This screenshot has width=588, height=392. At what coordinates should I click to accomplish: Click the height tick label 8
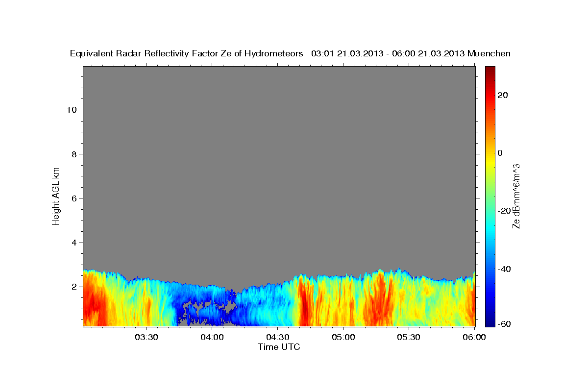tap(74, 154)
